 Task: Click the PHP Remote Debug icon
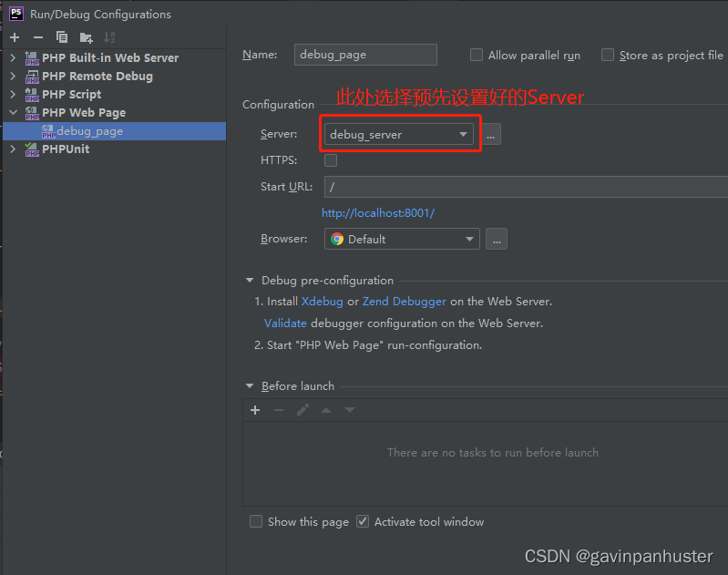(x=32, y=77)
